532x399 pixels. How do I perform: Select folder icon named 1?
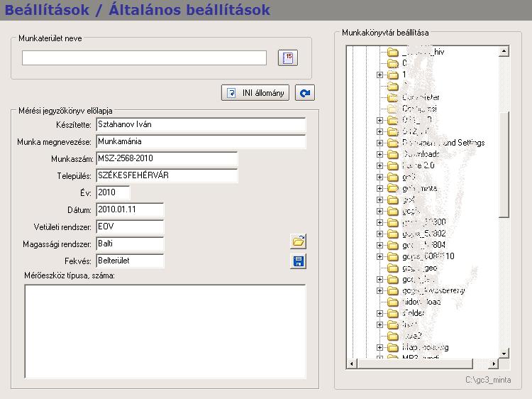(393, 75)
